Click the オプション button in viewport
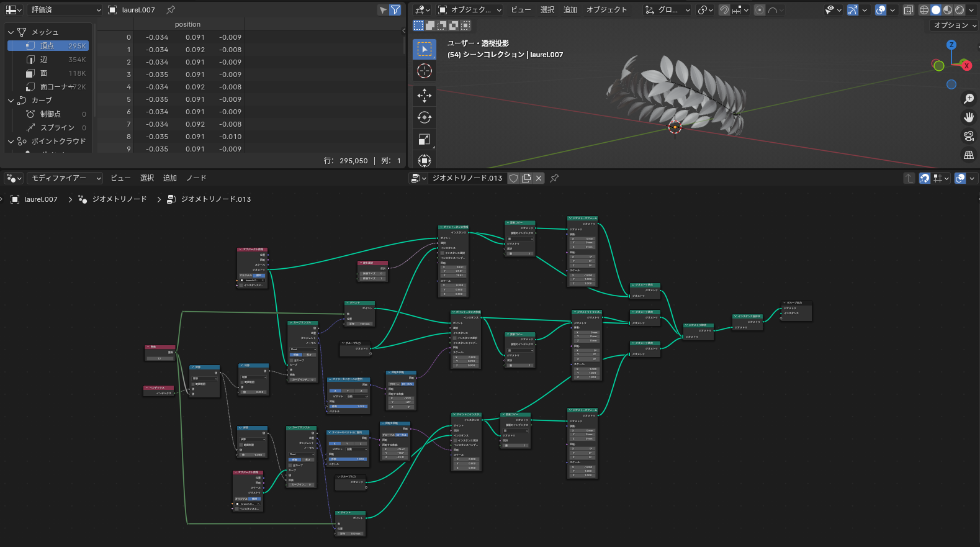This screenshot has height=547, width=980. coord(955,25)
